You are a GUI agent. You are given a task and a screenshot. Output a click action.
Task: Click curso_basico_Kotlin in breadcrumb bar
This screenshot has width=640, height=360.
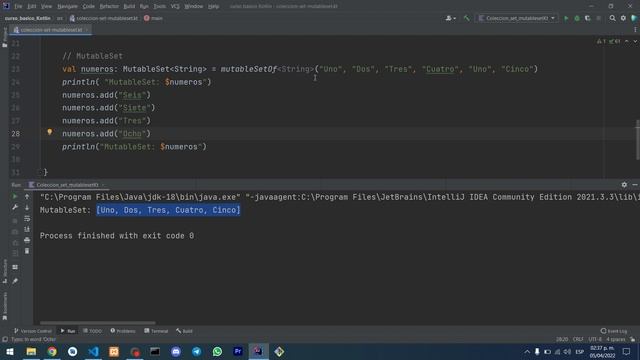28,18
